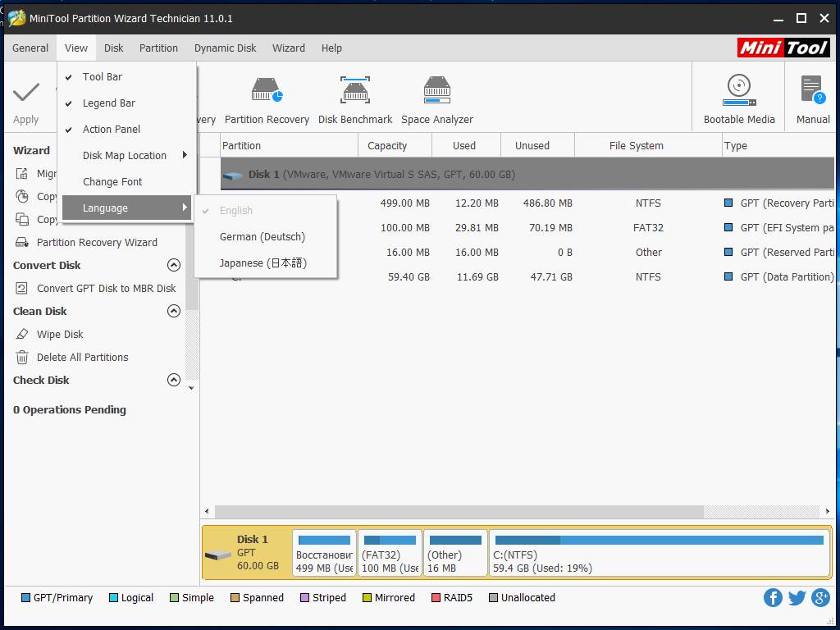Screen dimensions: 840x630
Task: Click the Apply checkmark icon
Action: tap(26, 92)
